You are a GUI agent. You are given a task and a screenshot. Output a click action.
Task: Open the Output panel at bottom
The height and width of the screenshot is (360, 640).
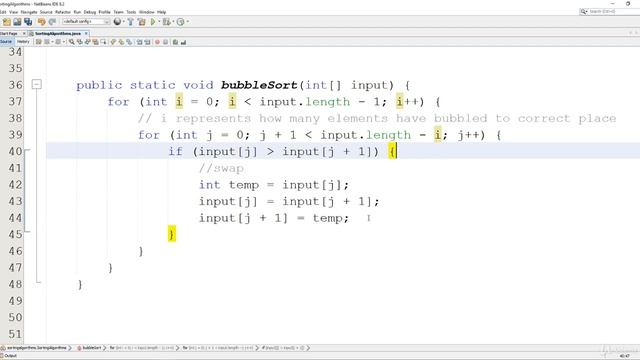click(x=9, y=356)
